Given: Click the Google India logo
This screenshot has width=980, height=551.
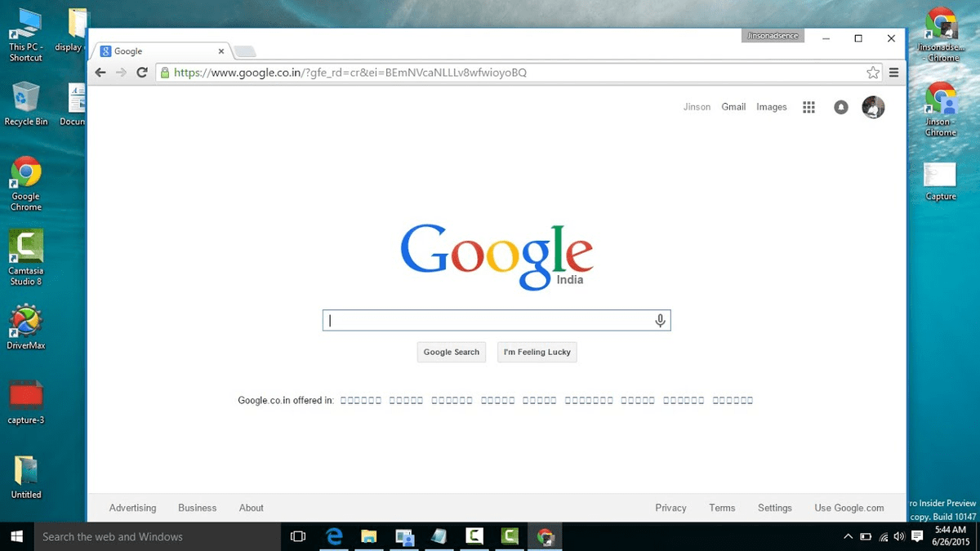Looking at the screenshot, I should click(x=497, y=256).
